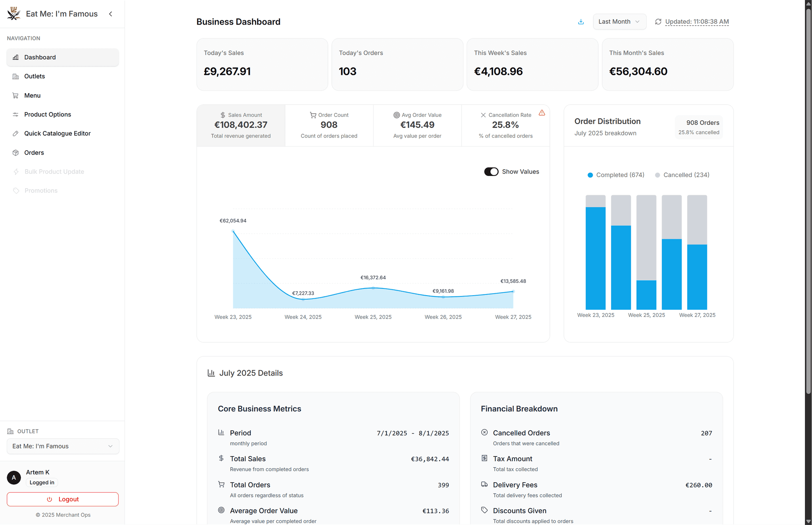The height and width of the screenshot is (525, 812).
Task: Collapse the navigation sidebar
Action: [111, 13]
